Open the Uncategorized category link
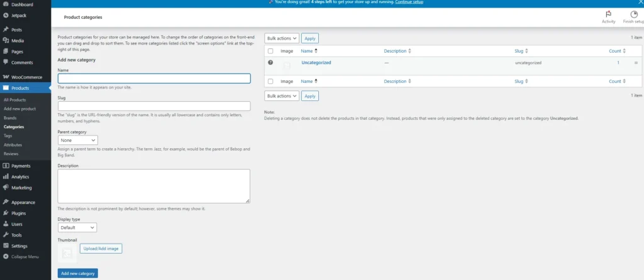 pyautogui.click(x=316, y=63)
